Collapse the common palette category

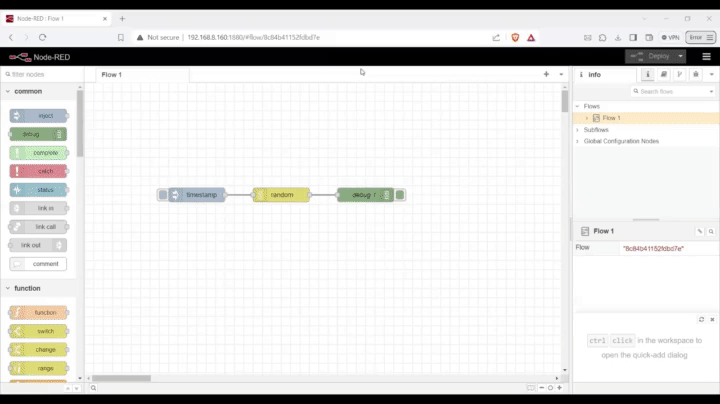click(x=8, y=91)
